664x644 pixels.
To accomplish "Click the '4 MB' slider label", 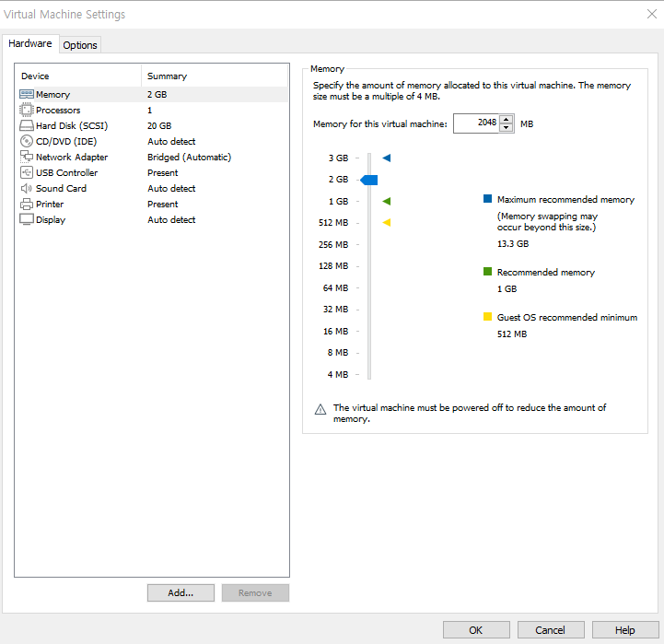I will click(338, 374).
